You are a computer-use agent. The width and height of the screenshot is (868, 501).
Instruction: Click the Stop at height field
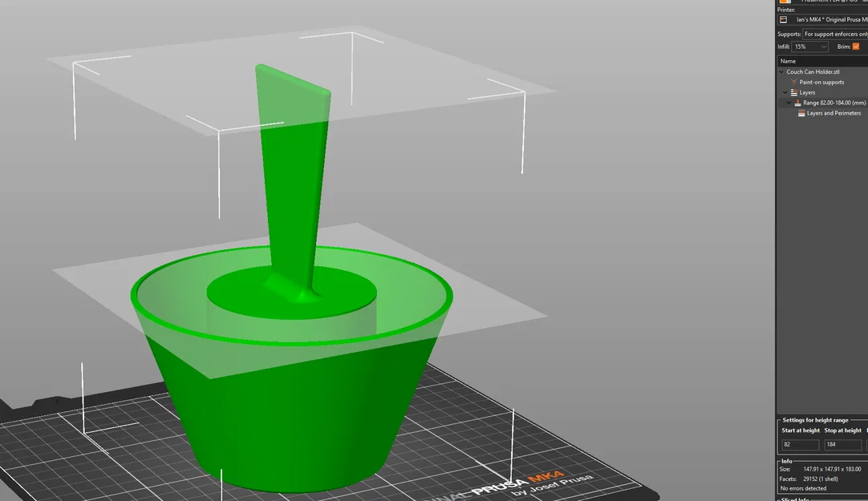pos(843,445)
